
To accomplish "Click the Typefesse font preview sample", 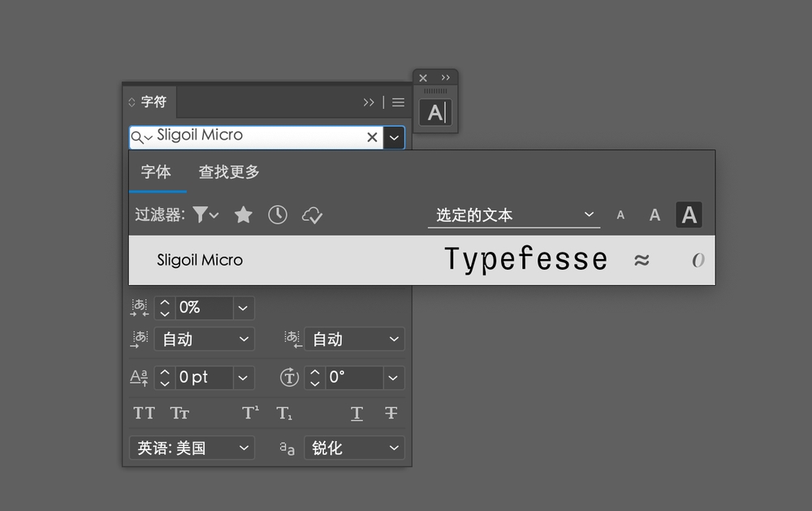I will [525, 260].
